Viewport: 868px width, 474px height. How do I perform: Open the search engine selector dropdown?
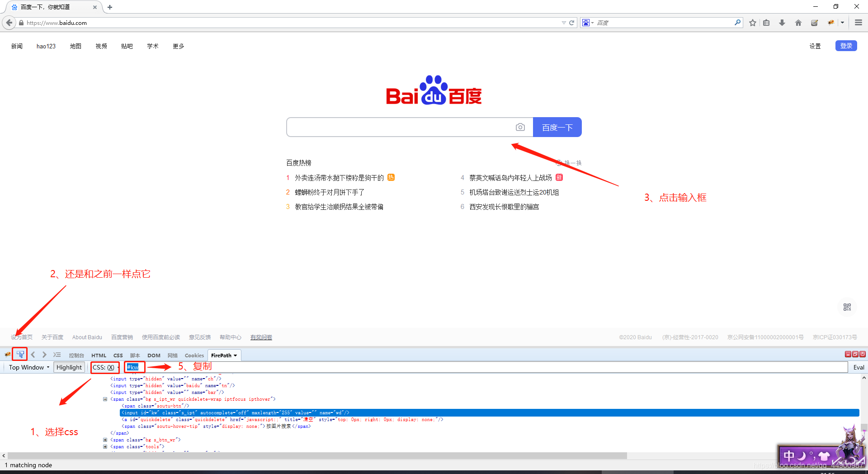588,23
